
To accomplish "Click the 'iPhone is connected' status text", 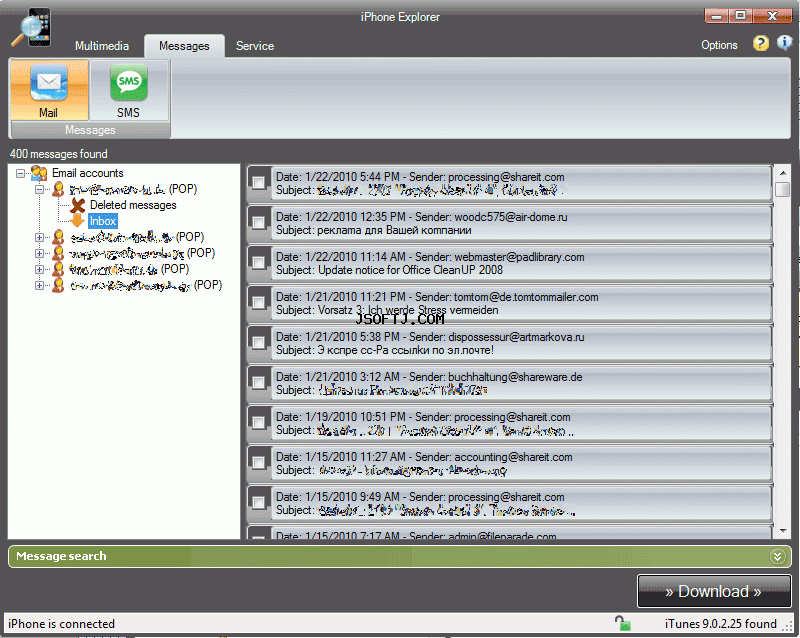I will (x=62, y=624).
